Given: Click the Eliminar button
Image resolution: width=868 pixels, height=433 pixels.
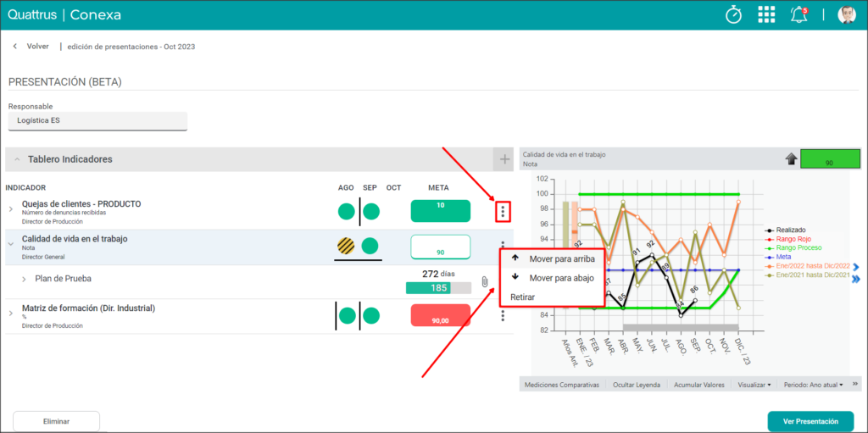Looking at the screenshot, I should tap(56, 421).
